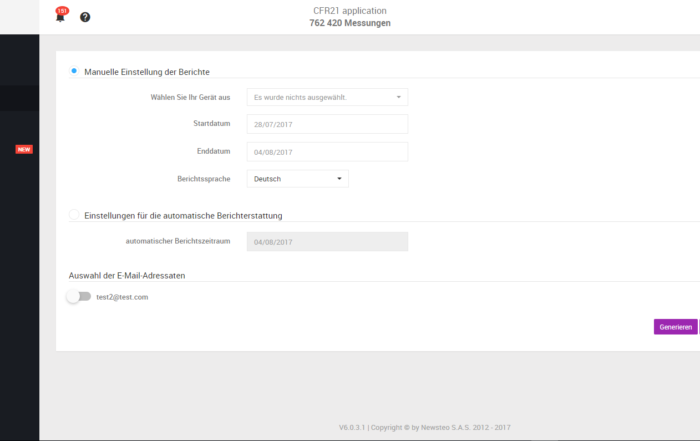700x441 pixels.
Task: Toggle the test2@test.com email switch
Action: pos(79,296)
